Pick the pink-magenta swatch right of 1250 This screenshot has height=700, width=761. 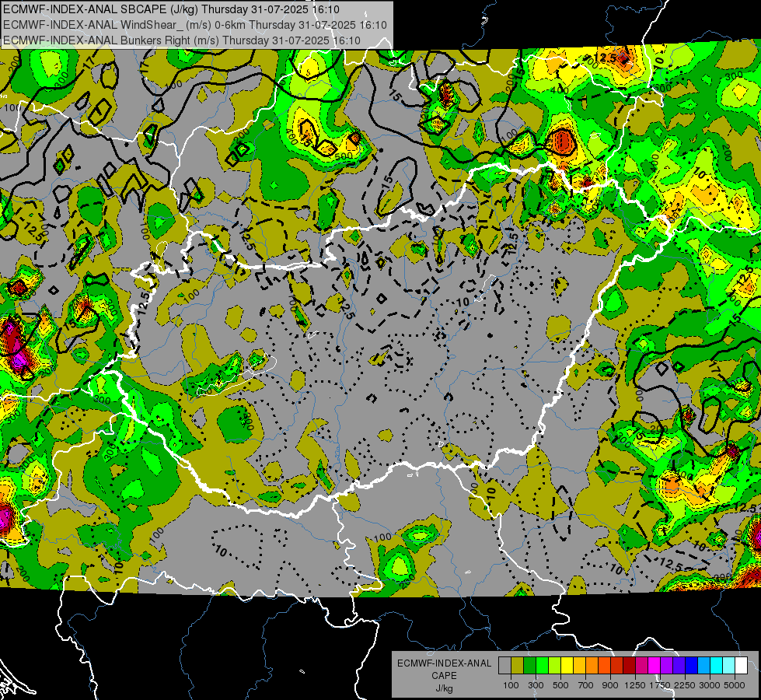click(x=641, y=666)
